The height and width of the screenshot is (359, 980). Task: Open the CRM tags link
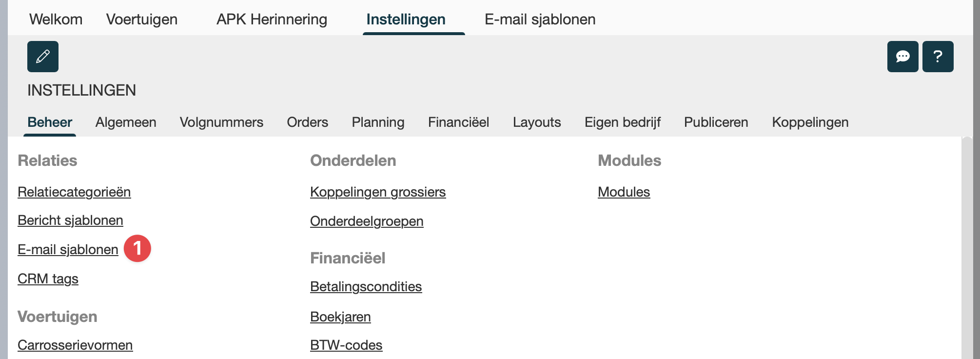tap(48, 279)
